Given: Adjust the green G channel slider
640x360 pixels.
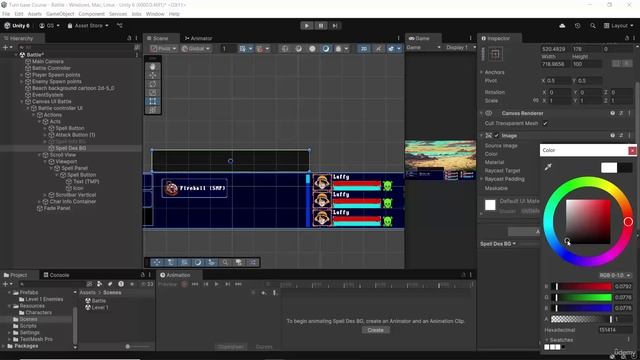Looking at the screenshot, I should 582,297.
